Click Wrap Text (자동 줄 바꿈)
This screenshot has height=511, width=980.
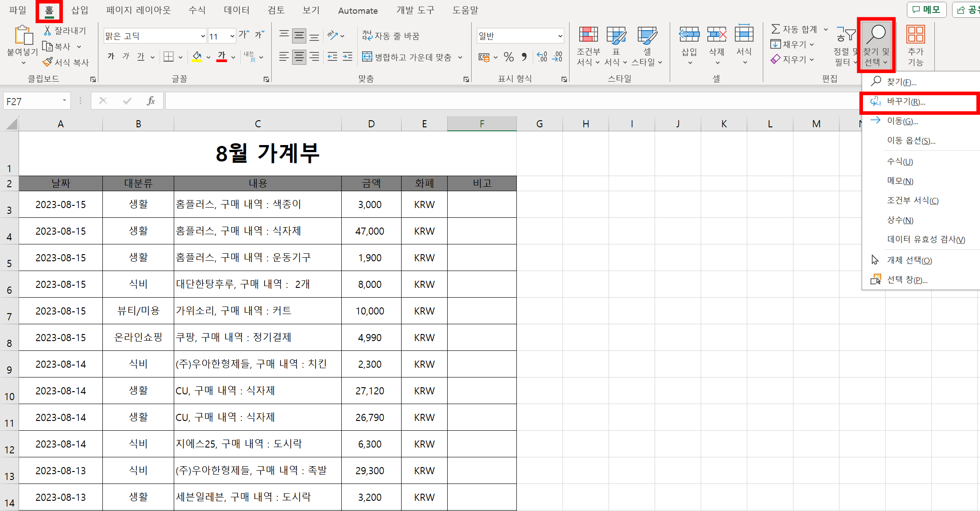[x=390, y=35]
